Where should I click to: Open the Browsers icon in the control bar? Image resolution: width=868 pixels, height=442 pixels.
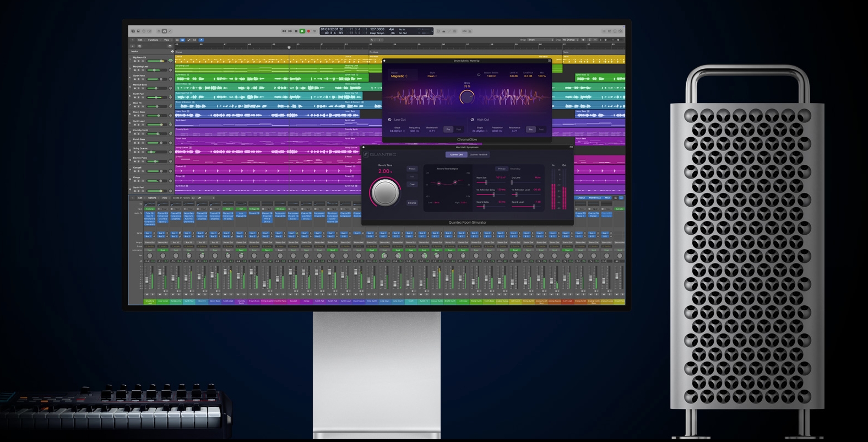(621, 31)
